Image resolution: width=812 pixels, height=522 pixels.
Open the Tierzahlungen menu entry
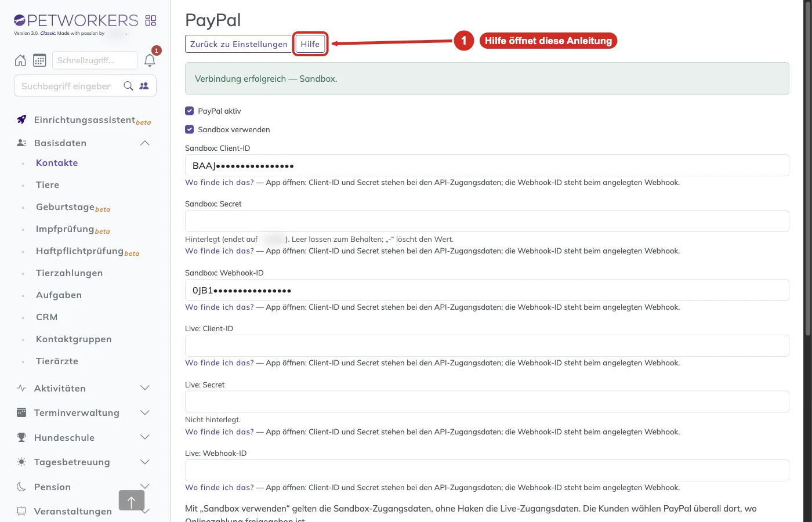point(70,273)
